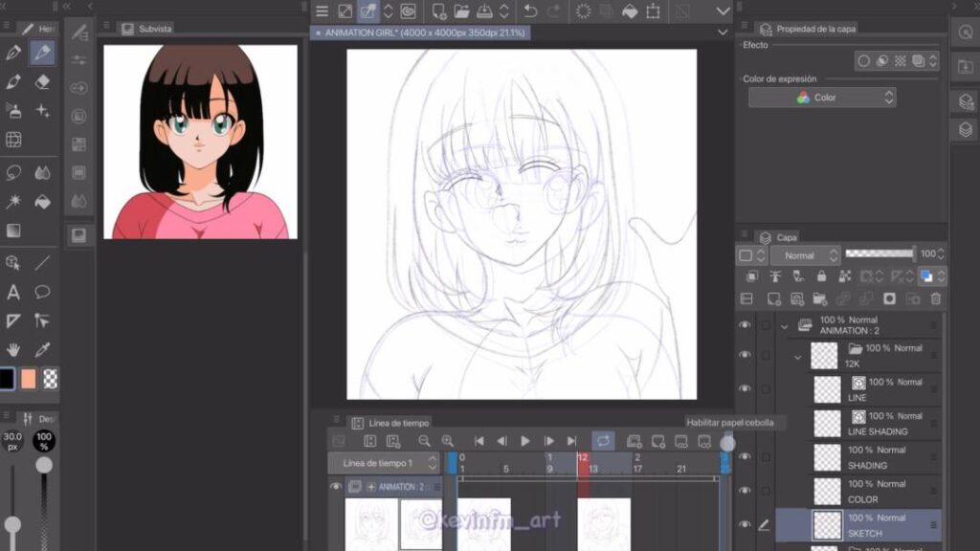Play the animation

pos(525,441)
